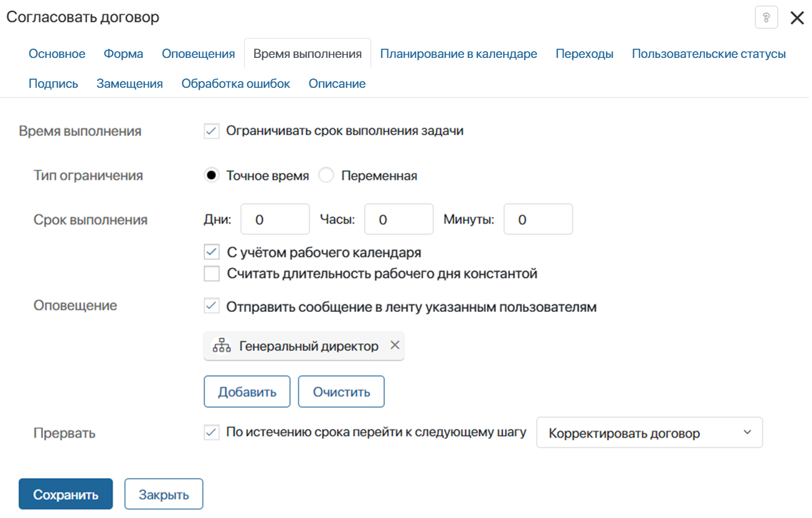Close the Согласовать договор dialog with the X
Screen dimensions: 812x518
pos(797,17)
